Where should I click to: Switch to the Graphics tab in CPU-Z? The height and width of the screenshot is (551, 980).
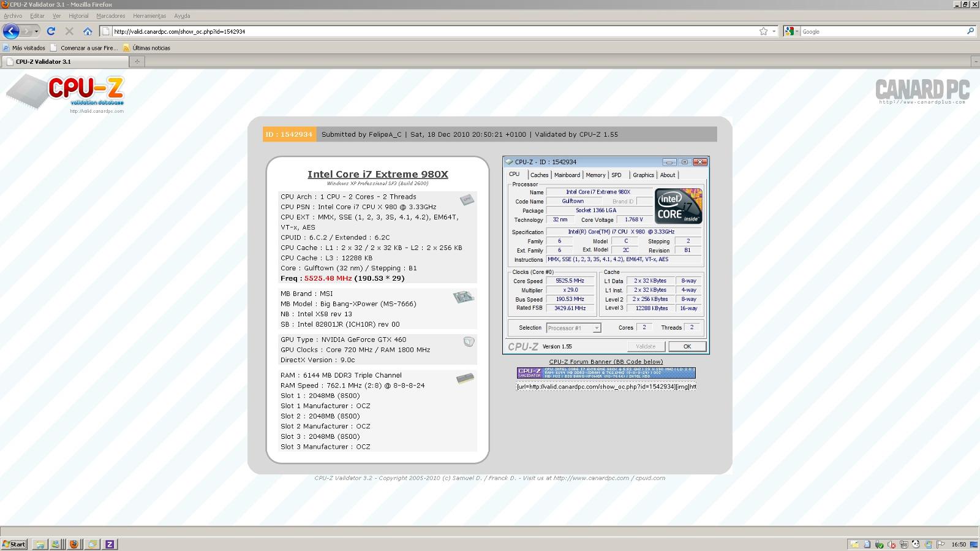[643, 175]
